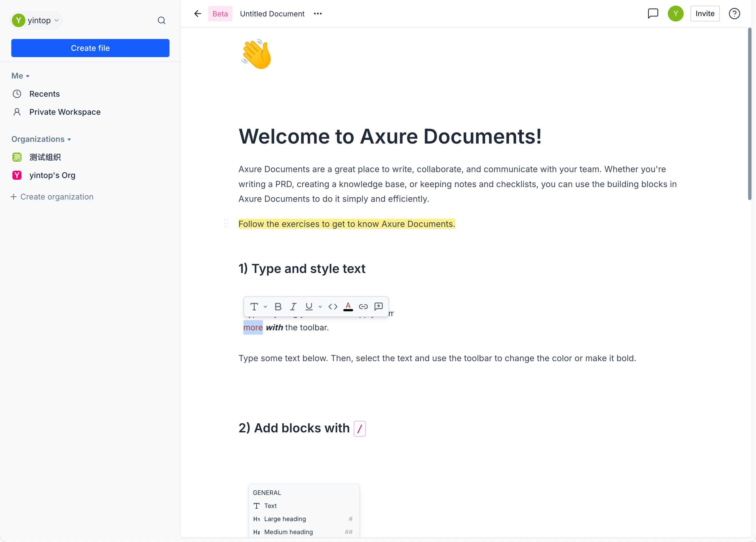Viewport: 756px width, 542px height.
Task: Insert a link with the chain icon
Action: pyautogui.click(x=363, y=306)
